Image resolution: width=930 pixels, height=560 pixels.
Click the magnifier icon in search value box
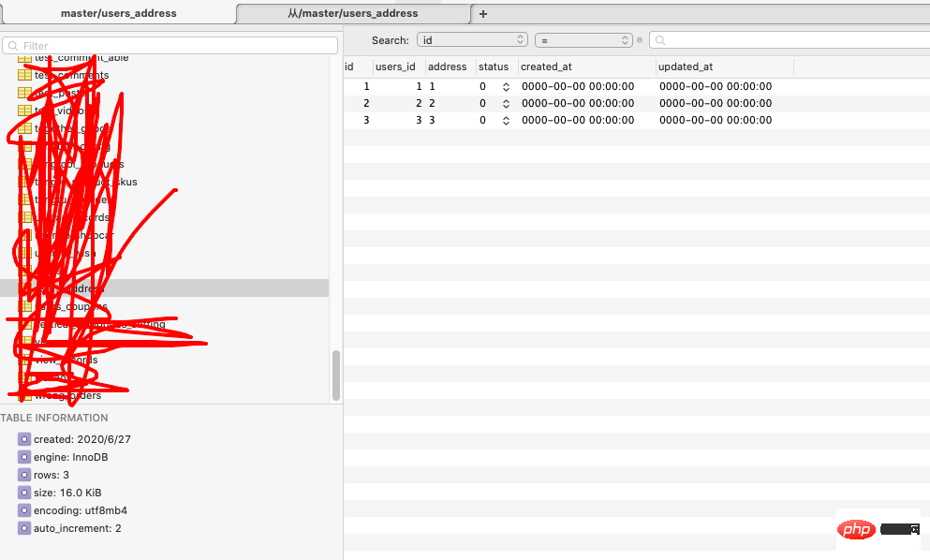coord(660,40)
